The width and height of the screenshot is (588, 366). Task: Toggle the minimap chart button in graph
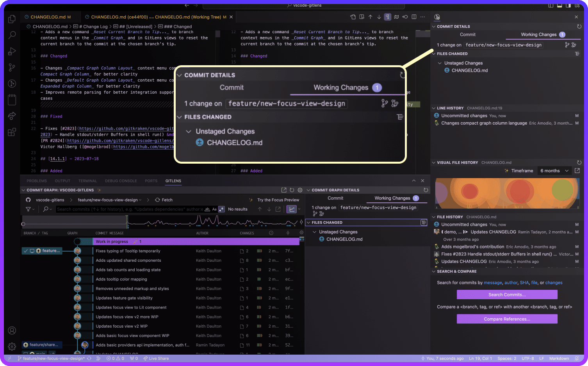point(292,209)
